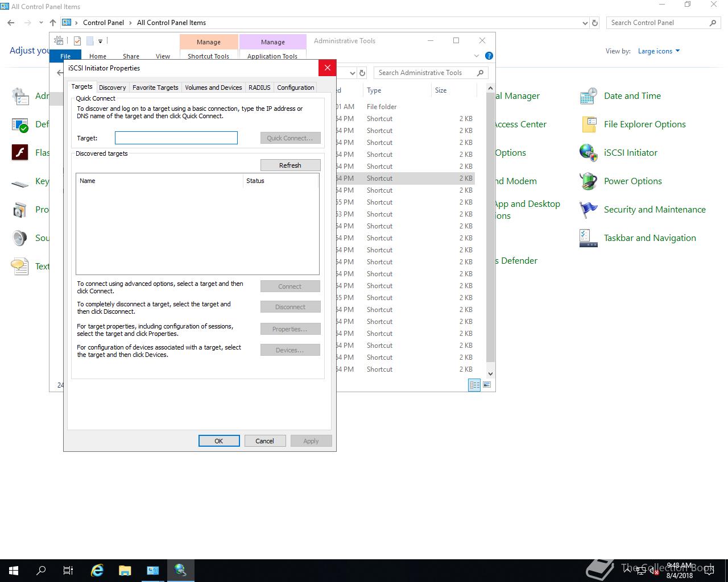
Task: Open the File menu in Administrative Tools
Action: pyautogui.click(x=65, y=56)
